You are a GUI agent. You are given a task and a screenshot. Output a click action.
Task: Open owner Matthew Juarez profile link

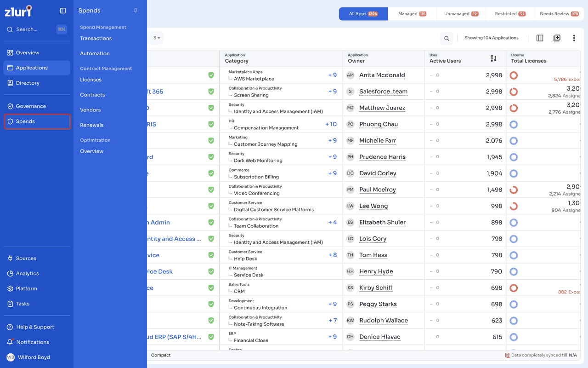pos(382,108)
